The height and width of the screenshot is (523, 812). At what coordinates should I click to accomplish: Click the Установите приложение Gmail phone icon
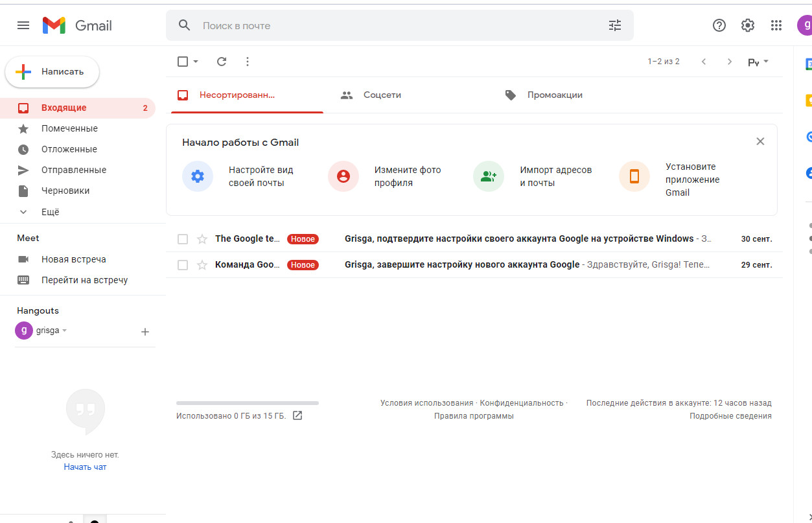click(634, 176)
